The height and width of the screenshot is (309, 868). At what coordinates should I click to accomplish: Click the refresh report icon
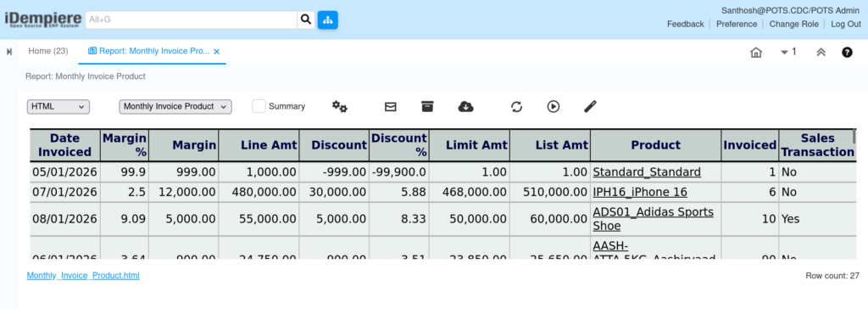coord(516,106)
